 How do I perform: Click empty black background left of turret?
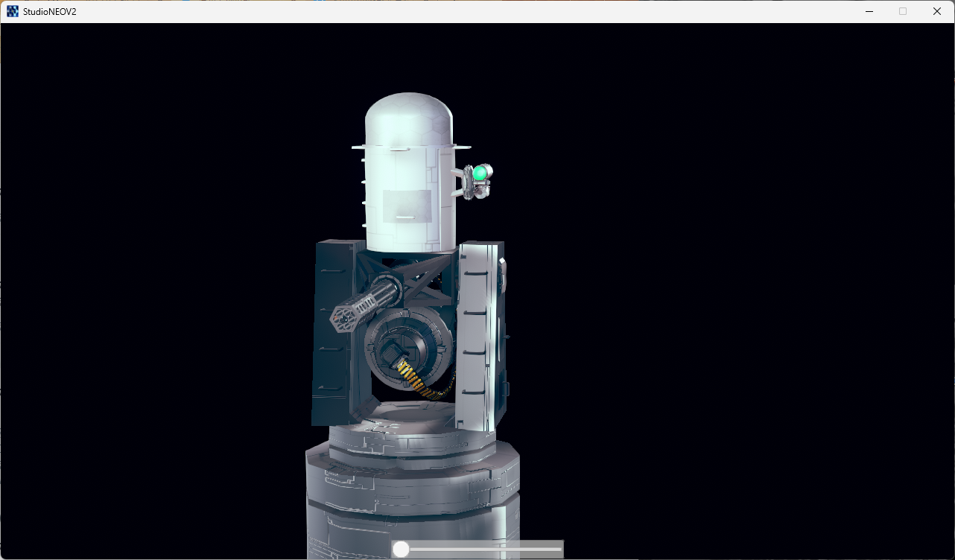[149, 298]
